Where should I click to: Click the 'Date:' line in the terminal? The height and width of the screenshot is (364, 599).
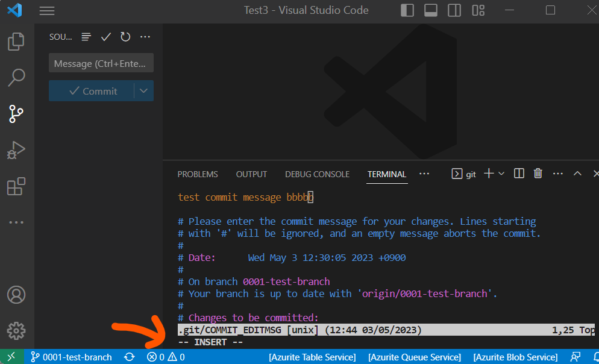(x=292, y=258)
